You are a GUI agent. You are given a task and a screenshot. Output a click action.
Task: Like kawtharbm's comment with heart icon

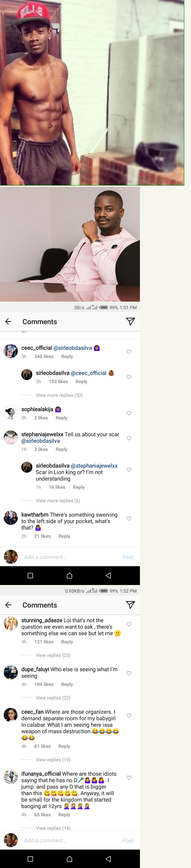[x=129, y=519]
